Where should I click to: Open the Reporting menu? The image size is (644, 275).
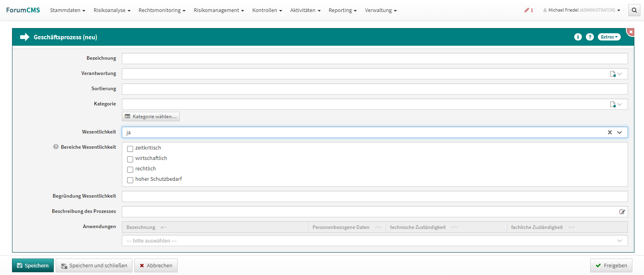coord(342,10)
